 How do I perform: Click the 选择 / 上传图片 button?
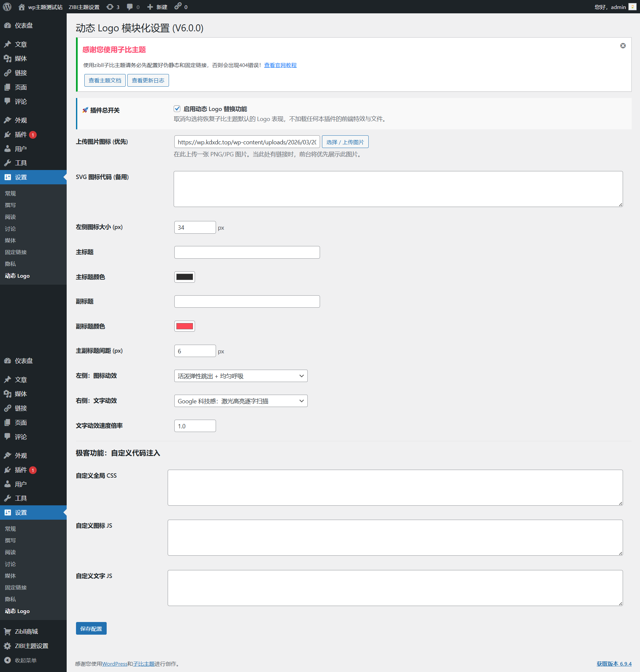tap(345, 142)
